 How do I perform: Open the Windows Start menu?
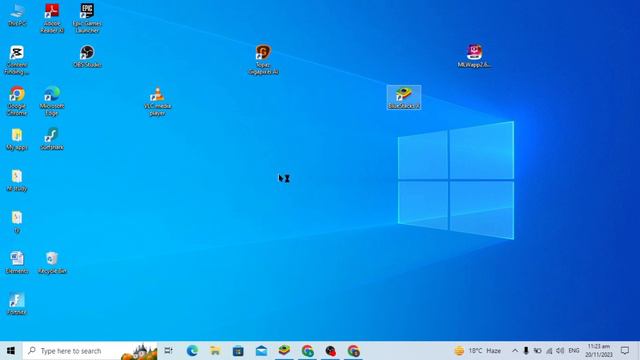tap(11, 351)
